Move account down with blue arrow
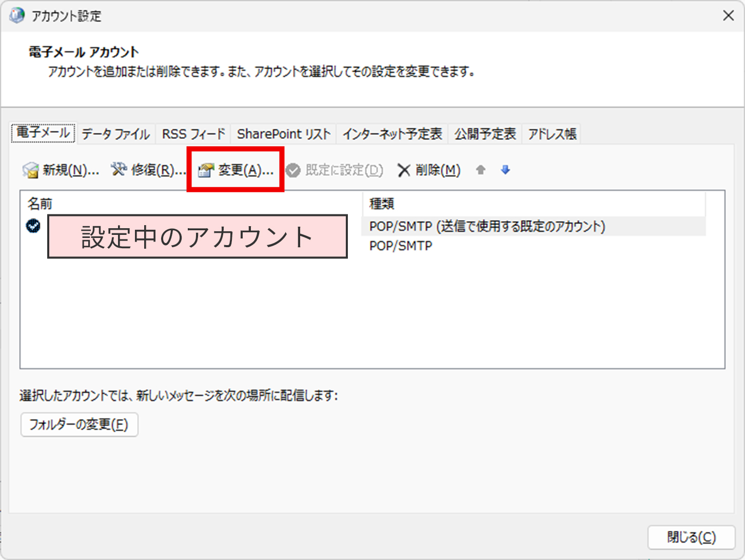This screenshot has height=560, width=745. pos(505,170)
